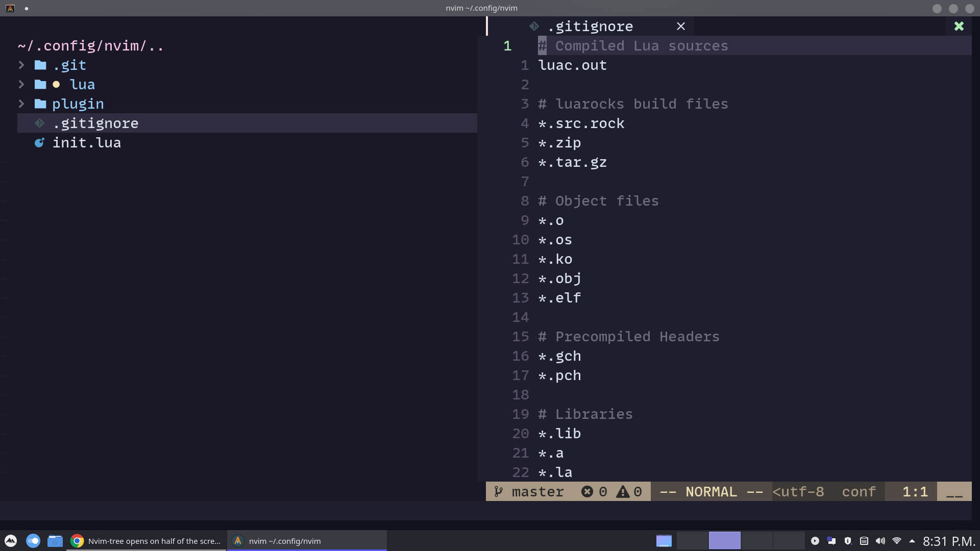
Task: Click the warning count icon in the statusline
Action: coord(622,491)
